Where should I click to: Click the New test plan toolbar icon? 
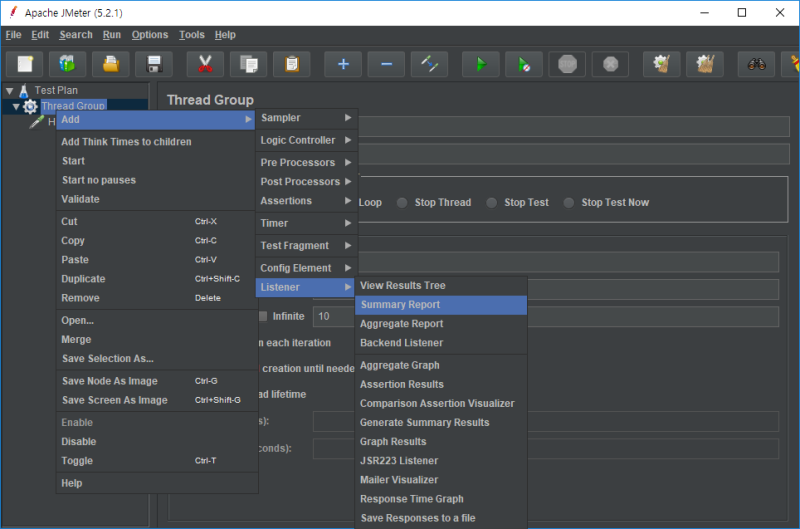point(25,64)
